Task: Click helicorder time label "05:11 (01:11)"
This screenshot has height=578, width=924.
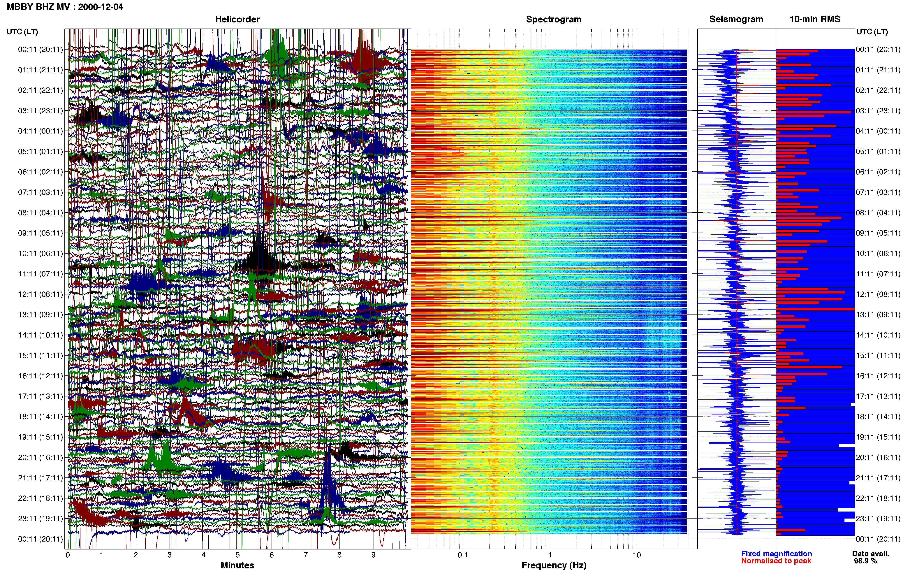Action: pyautogui.click(x=41, y=151)
